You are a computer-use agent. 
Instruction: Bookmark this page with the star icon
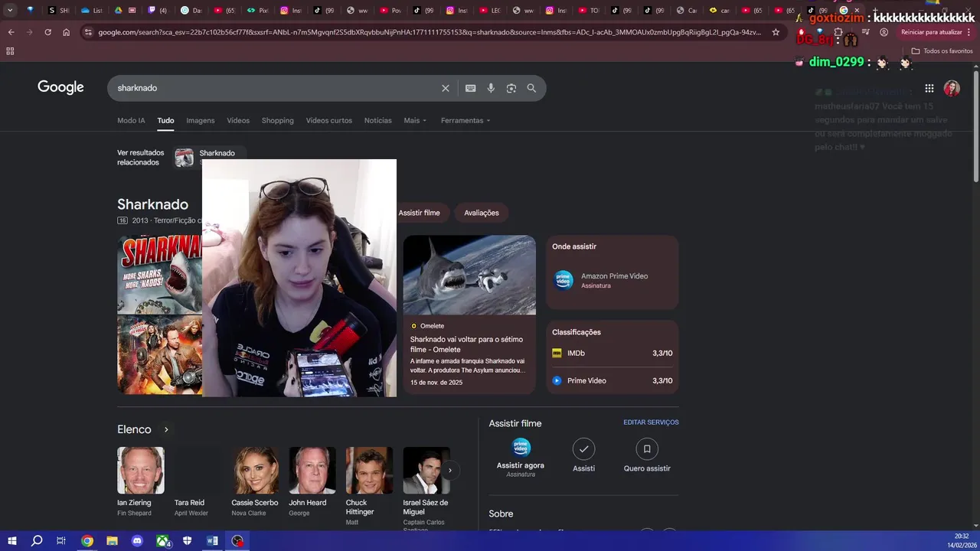pyautogui.click(x=776, y=32)
